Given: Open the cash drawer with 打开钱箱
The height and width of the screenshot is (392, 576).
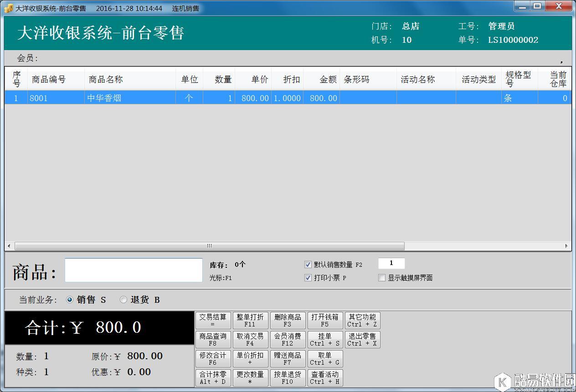Looking at the screenshot, I should pos(324,321).
